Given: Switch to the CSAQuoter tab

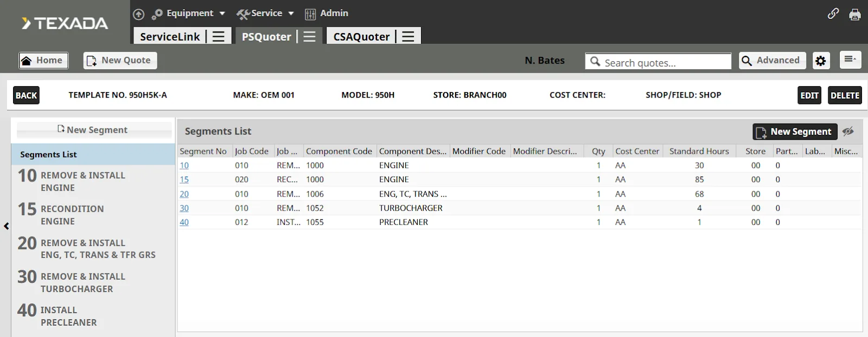Looking at the screenshot, I should (x=361, y=36).
